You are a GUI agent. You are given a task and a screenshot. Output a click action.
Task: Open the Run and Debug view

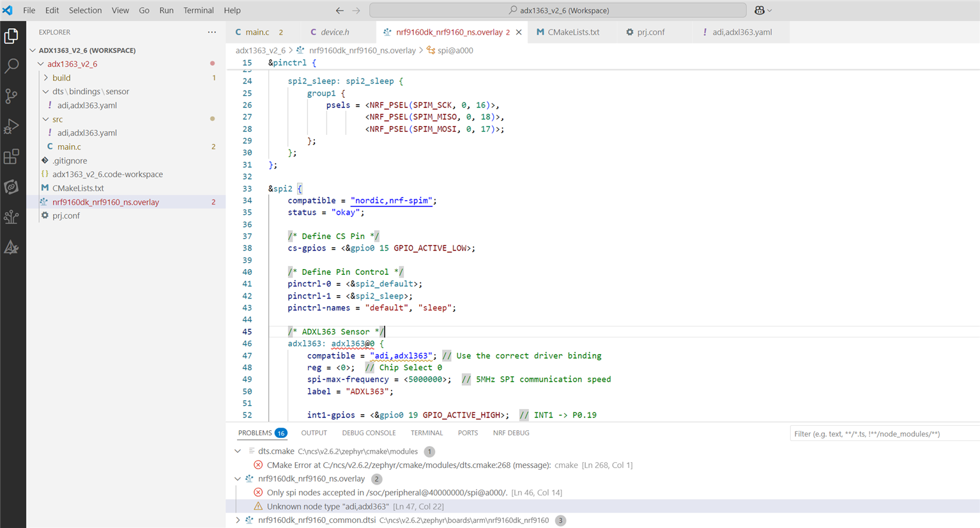(11, 126)
